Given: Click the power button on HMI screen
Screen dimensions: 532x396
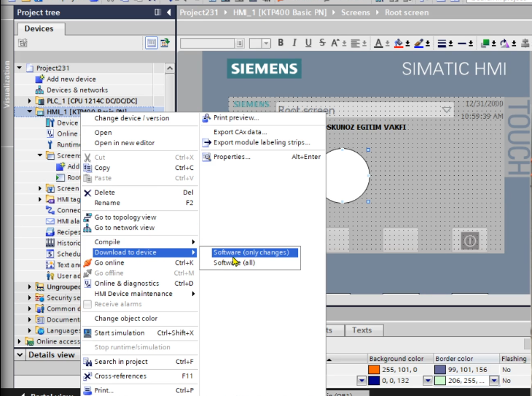Looking at the screenshot, I should point(470,241).
